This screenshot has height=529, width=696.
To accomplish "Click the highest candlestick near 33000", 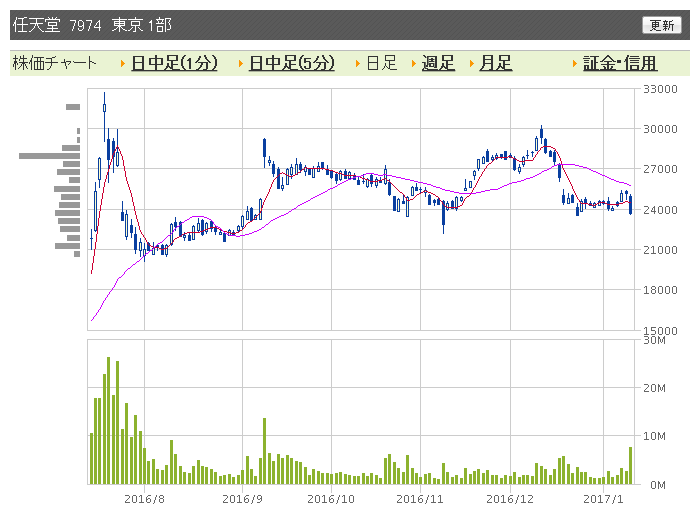I will (105, 108).
